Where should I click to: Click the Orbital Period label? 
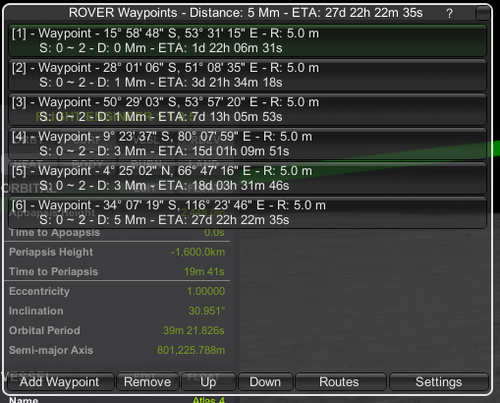[44, 331]
